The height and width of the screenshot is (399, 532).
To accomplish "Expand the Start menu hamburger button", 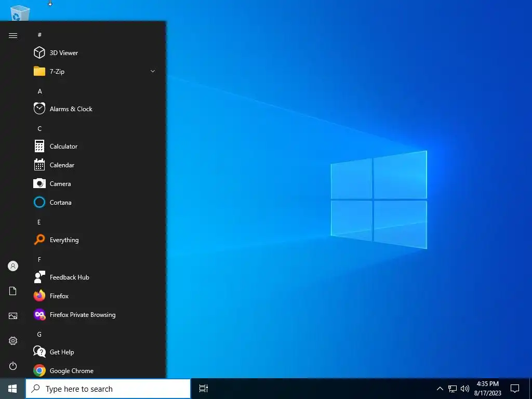I will click(x=13, y=36).
